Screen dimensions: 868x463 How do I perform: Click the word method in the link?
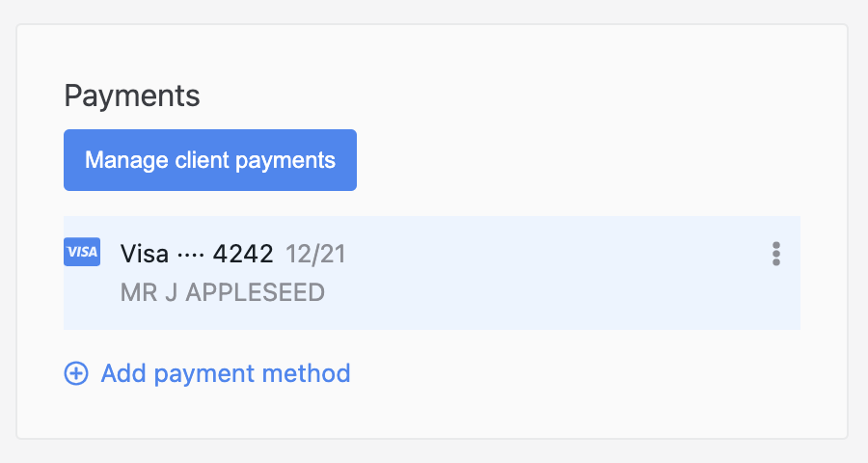click(x=312, y=373)
